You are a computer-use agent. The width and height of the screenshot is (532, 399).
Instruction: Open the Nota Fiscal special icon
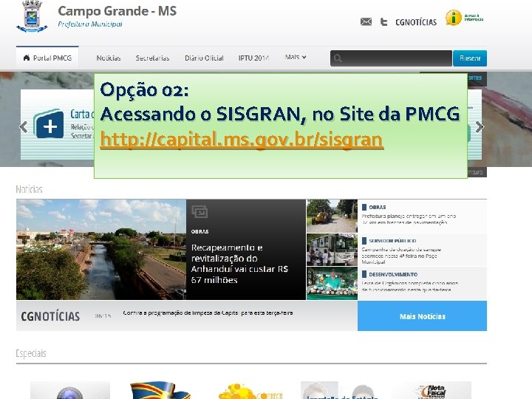point(432,390)
